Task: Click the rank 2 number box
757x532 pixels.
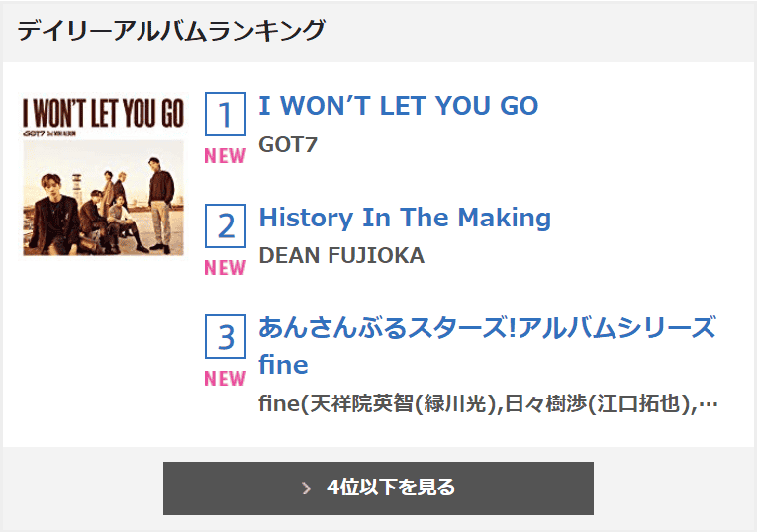Action: point(226,226)
